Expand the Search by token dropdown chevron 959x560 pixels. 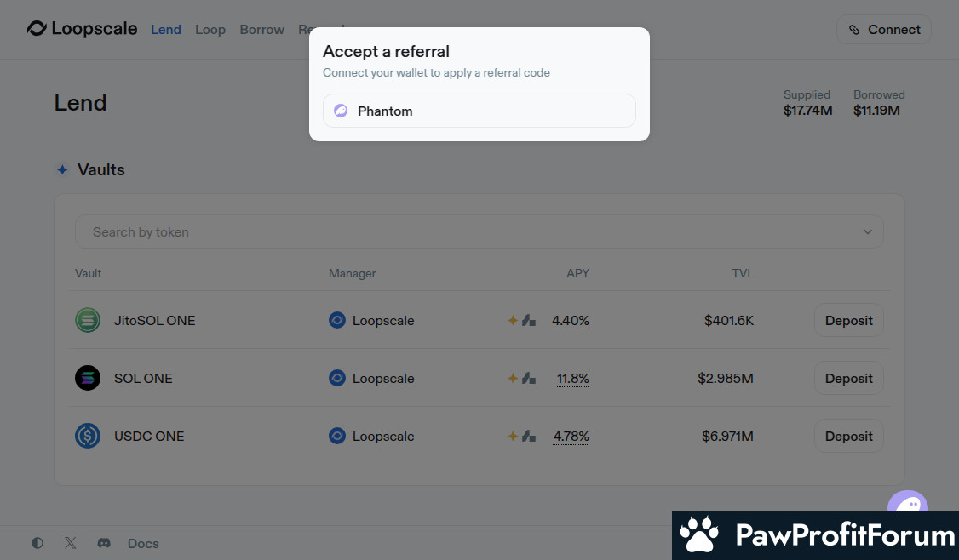(868, 232)
